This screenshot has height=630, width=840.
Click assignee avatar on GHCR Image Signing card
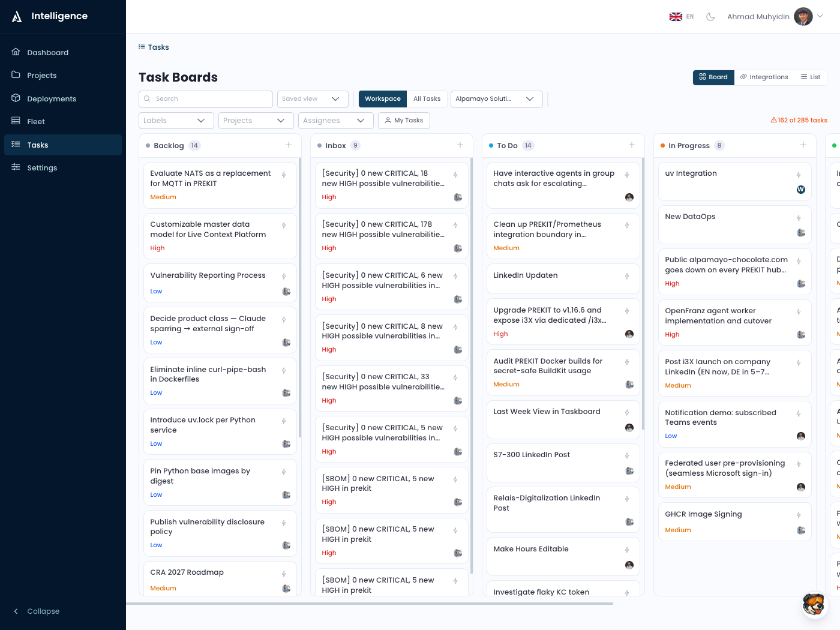pos(801,530)
